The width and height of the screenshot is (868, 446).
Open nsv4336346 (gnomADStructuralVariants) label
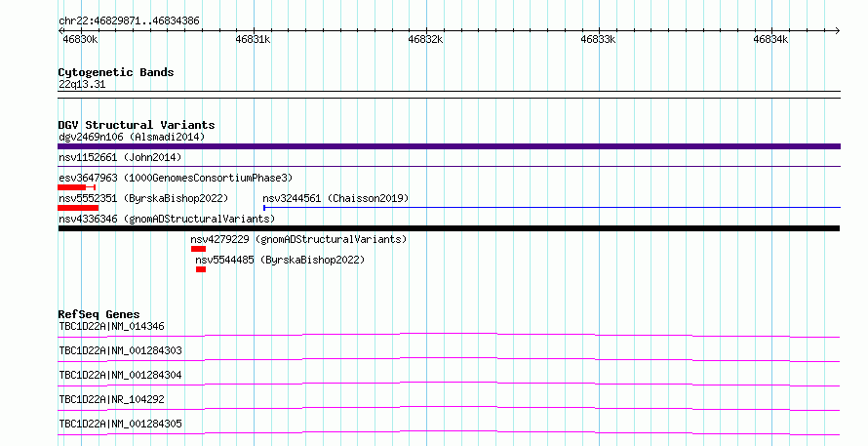167,219
